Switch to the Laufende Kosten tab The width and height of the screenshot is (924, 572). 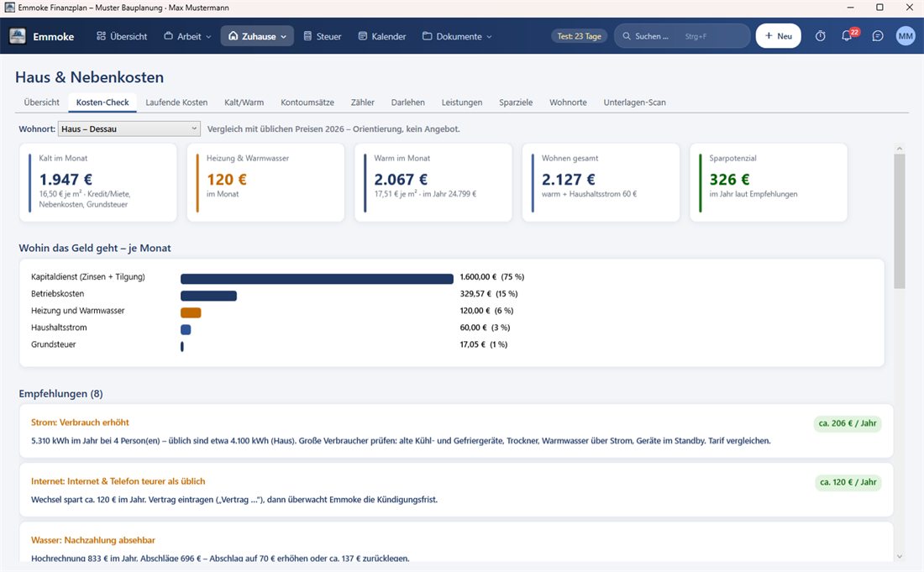pyautogui.click(x=176, y=102)
